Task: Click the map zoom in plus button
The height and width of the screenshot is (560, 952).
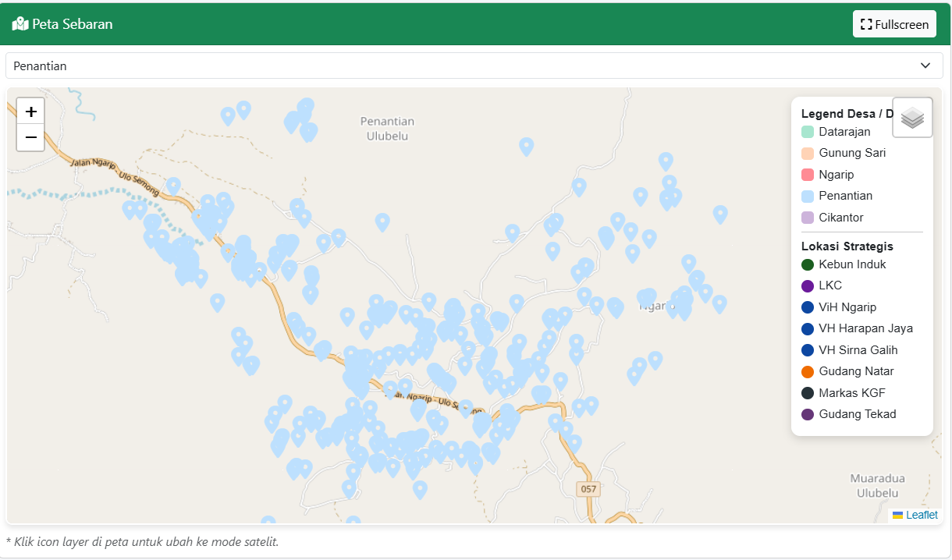Action: coord(30,112)
